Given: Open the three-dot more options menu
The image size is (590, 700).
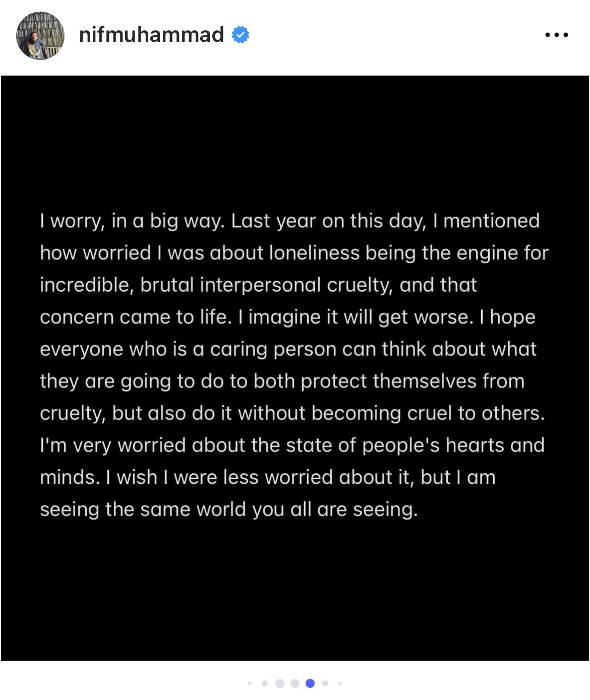Looking at the screenshot, I should point(557,35).
